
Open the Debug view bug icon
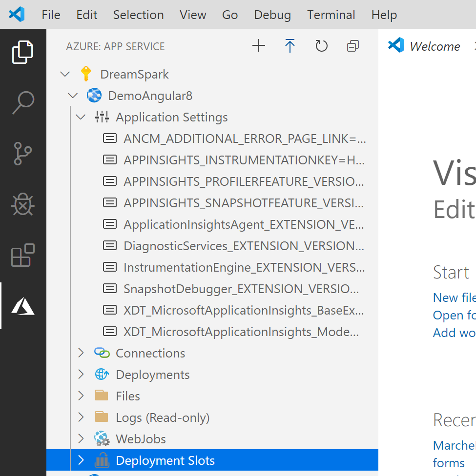[x=23, y=204]
